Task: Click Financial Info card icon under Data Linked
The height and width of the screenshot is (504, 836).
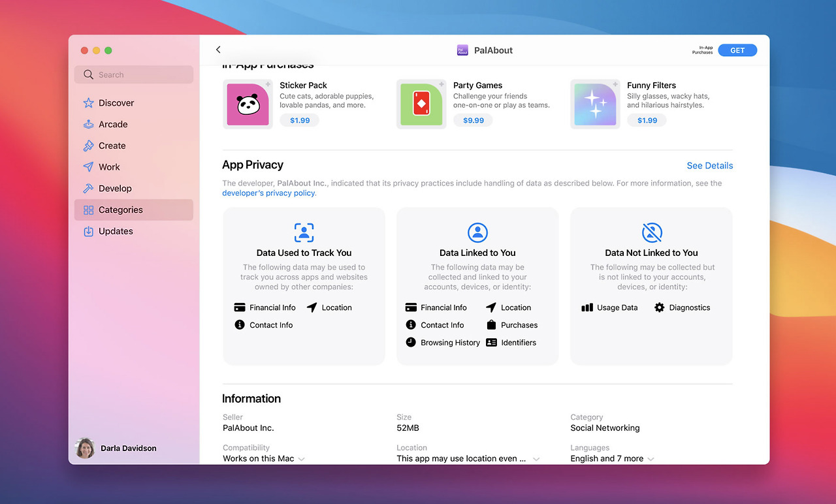Action: pos(411,307)
